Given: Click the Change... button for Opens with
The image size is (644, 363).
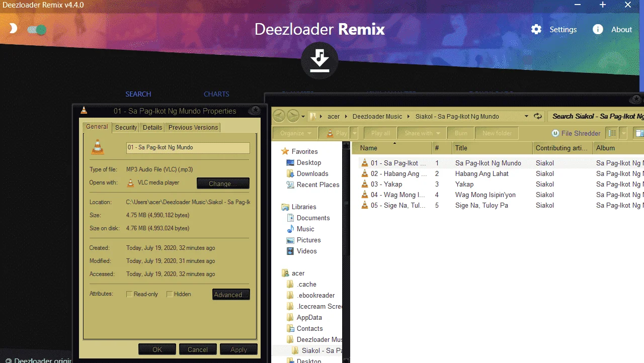Looking at the screenshot, I should [223, 184].
